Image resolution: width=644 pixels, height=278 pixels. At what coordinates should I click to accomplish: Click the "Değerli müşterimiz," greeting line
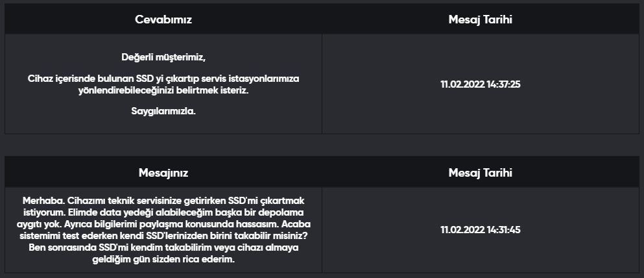pos(163,57)
